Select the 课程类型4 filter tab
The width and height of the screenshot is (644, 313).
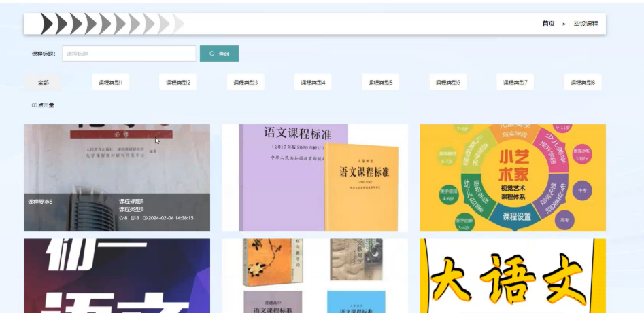pyautogui.click(x=313, y=82)
